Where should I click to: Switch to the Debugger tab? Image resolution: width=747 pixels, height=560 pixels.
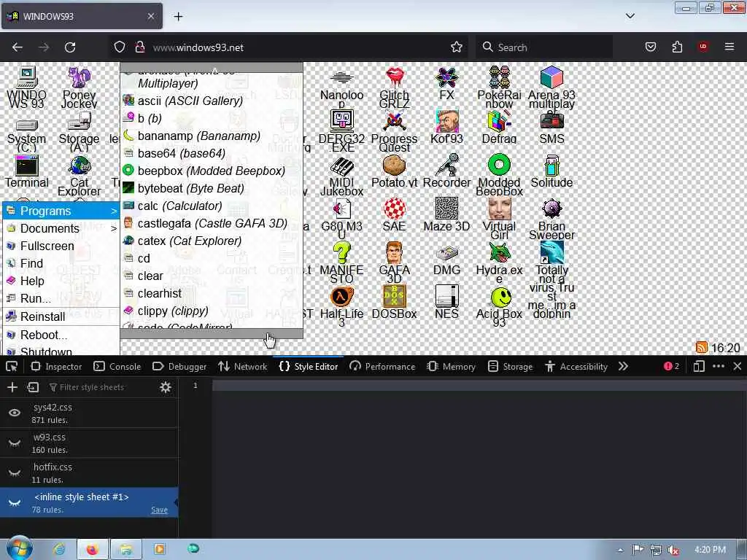[179, 366]
